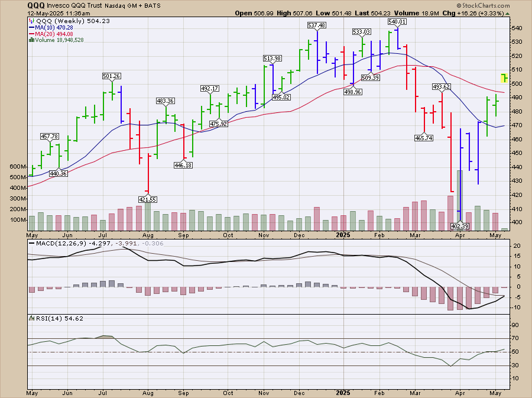The height and width of the screenshot is (398, 532).
Task: Click the 465.74 March low label
Action: [x=423, y=137]
